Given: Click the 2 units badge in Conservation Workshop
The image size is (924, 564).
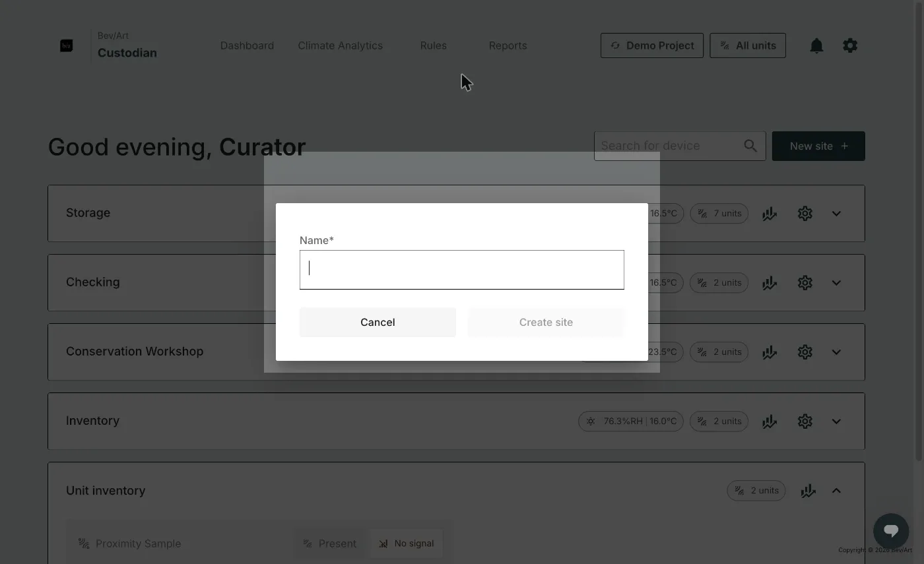Looking at the screenshot, I should click(719, 352).
